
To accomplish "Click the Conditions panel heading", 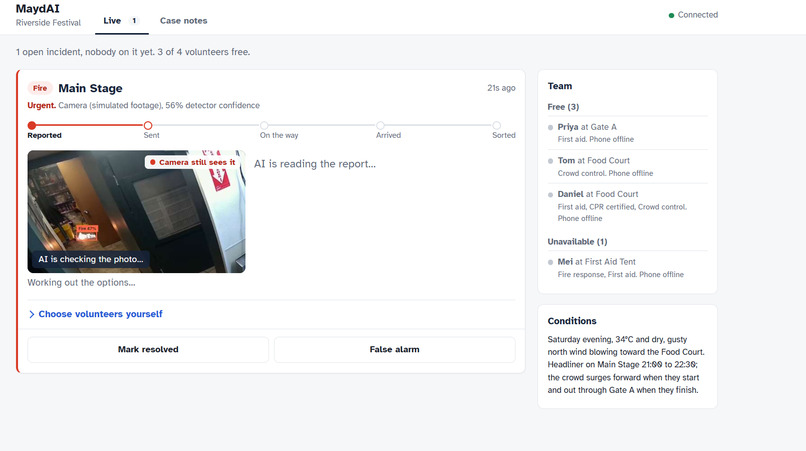I will click(x=572, y=321).
